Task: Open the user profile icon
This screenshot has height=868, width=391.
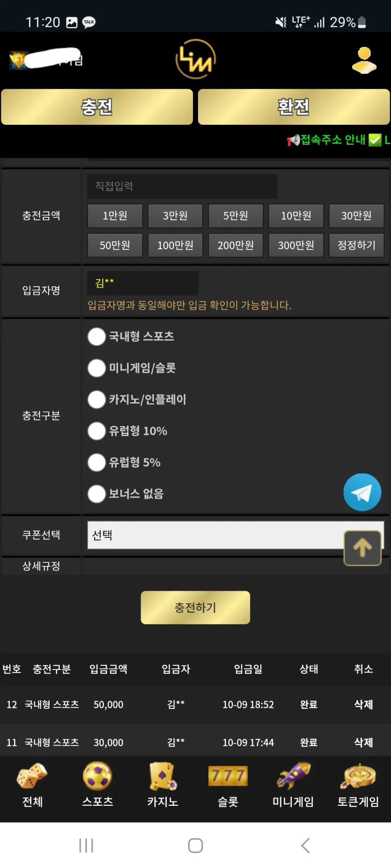Action: [x=364, y=60]
